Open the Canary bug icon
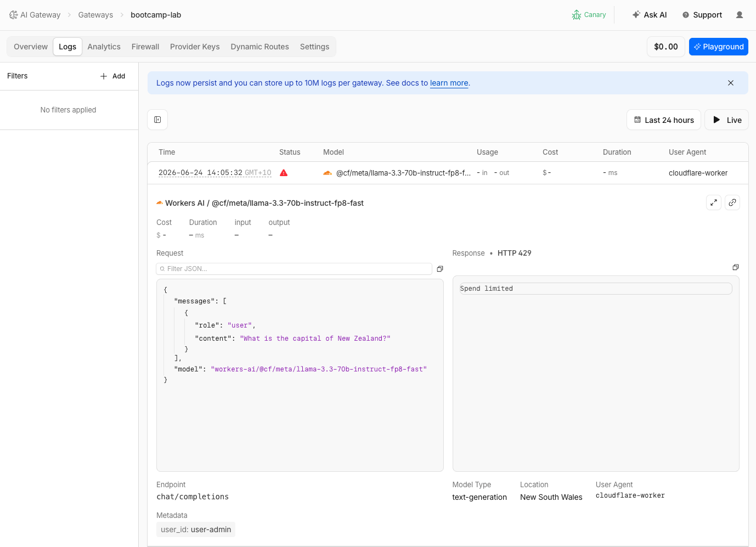The height and width of the screenshot is (547, 756). (577, 15)
